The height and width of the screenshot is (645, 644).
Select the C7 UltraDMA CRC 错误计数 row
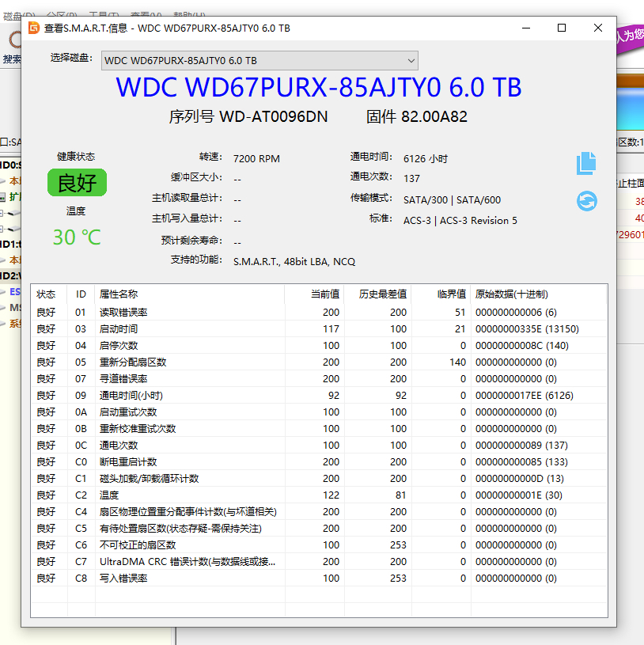(158, 561)
